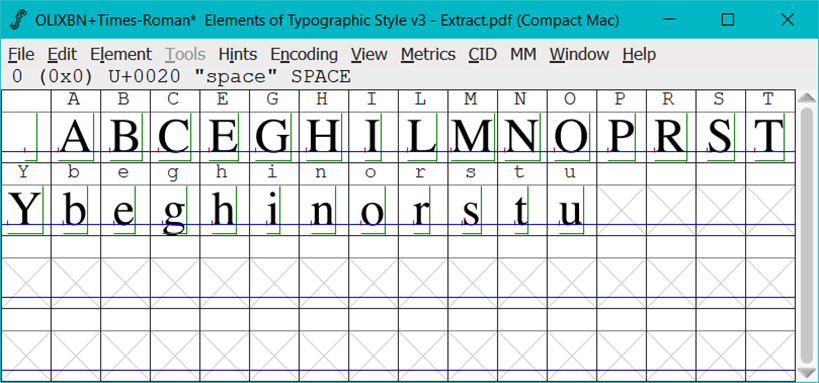The width and height of the screenshot is (819, 383).
Task: Select the capital M glyph
Action: pos(473,137)
